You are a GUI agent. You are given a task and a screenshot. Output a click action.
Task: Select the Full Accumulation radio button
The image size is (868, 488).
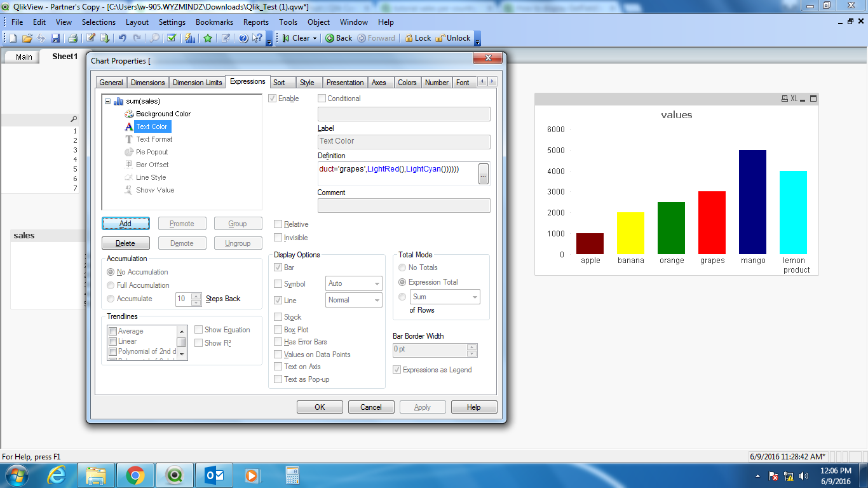coord(111,285)
